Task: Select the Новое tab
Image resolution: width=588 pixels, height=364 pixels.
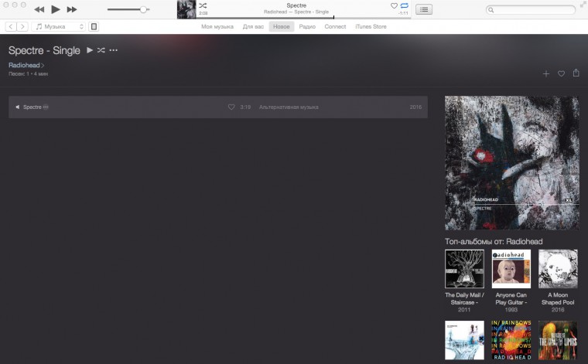Action: 282,26
